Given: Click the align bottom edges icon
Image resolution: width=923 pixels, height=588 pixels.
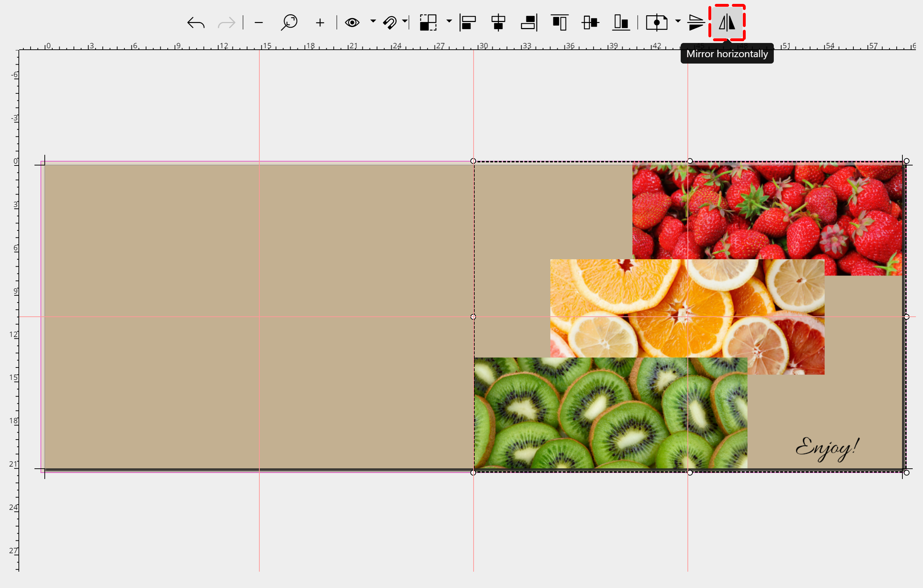Looking at the screenshot, I should pyautogui.click(x=621, y=22).
